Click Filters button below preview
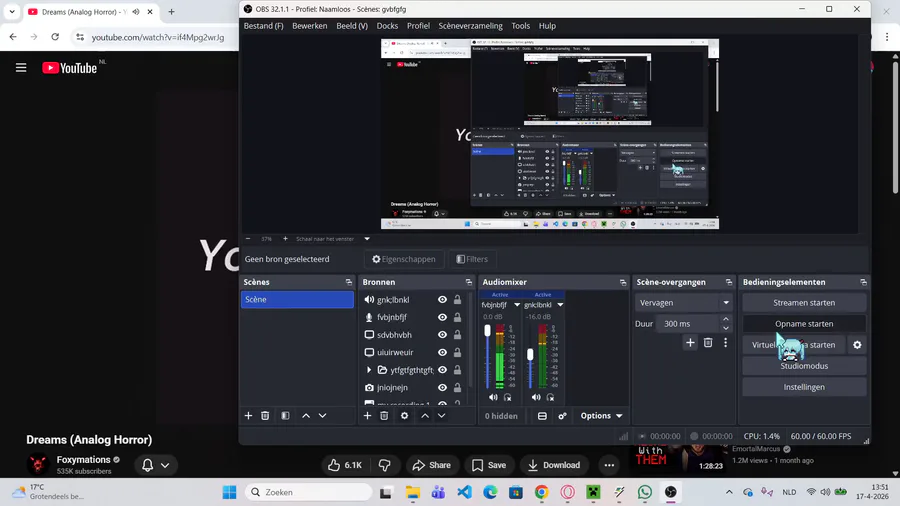The width and height of the screenshot is (900, 506). [x=472, y=259]
